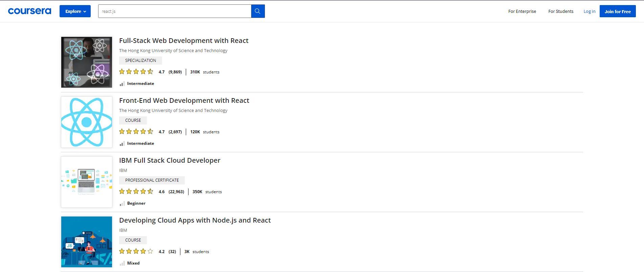
Task: Click level bars icon beside Mixed
Action: [122, 263]
